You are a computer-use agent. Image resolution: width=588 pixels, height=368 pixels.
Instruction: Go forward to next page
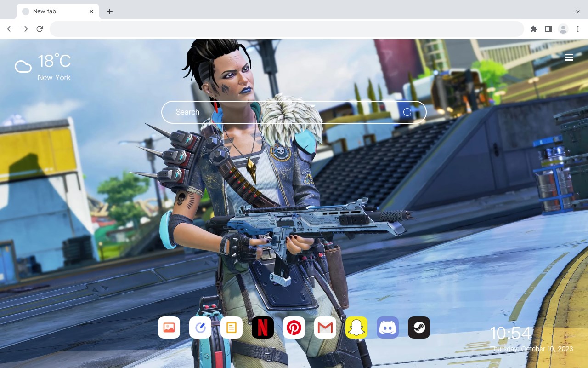pyautogui.click(x=25, y=29)
